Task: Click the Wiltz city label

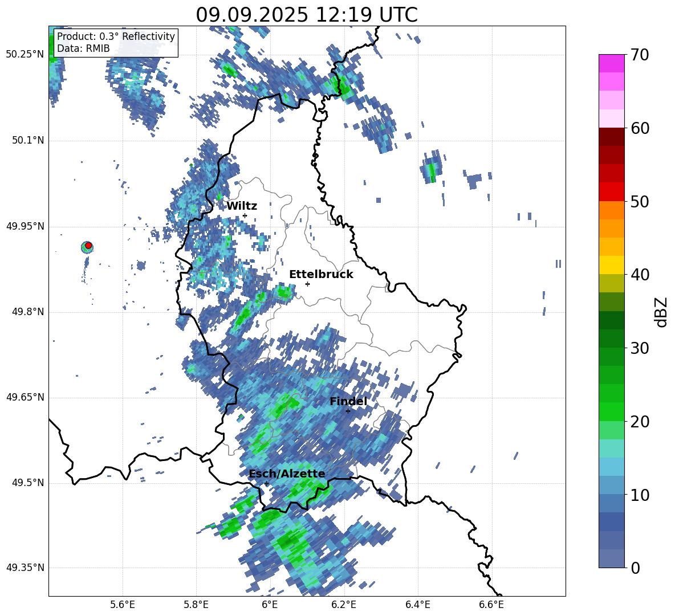Action: tap(242, 206)
